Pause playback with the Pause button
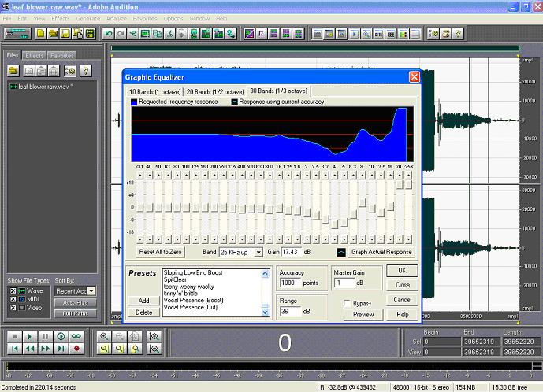Screen dimensions: 543x392 (45, 336)
